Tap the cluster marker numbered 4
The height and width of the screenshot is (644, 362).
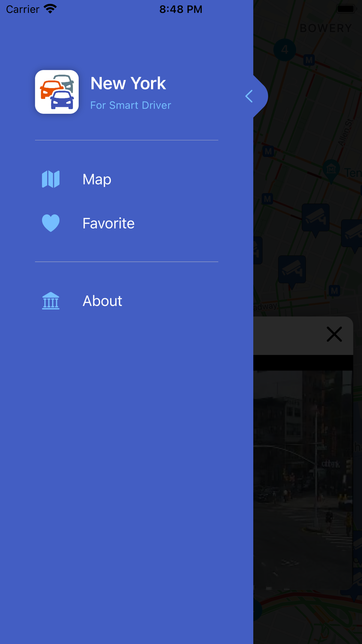pyautogui.click(x=285, y=50)
